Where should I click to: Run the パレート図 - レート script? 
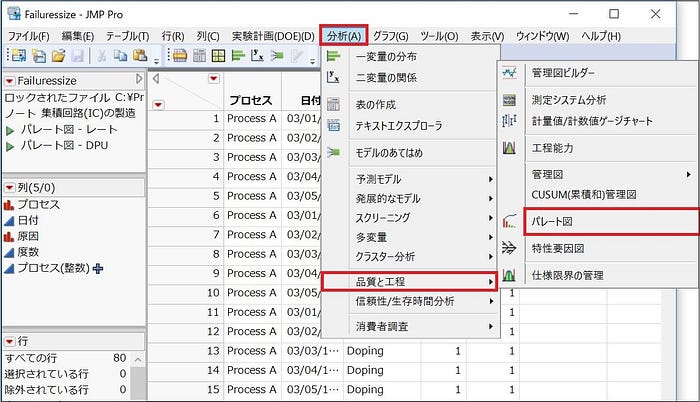(10, 130)
